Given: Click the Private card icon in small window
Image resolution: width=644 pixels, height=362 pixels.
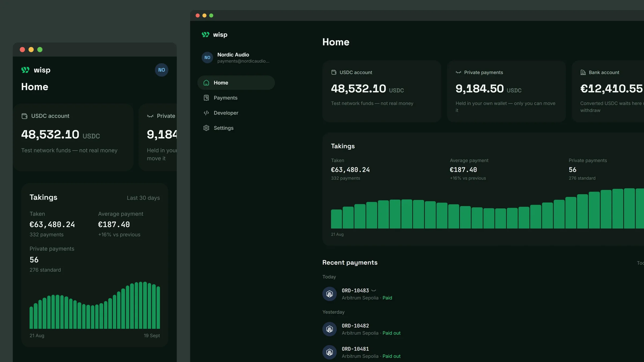Looking at the screenshot, I should pos(150,116).
